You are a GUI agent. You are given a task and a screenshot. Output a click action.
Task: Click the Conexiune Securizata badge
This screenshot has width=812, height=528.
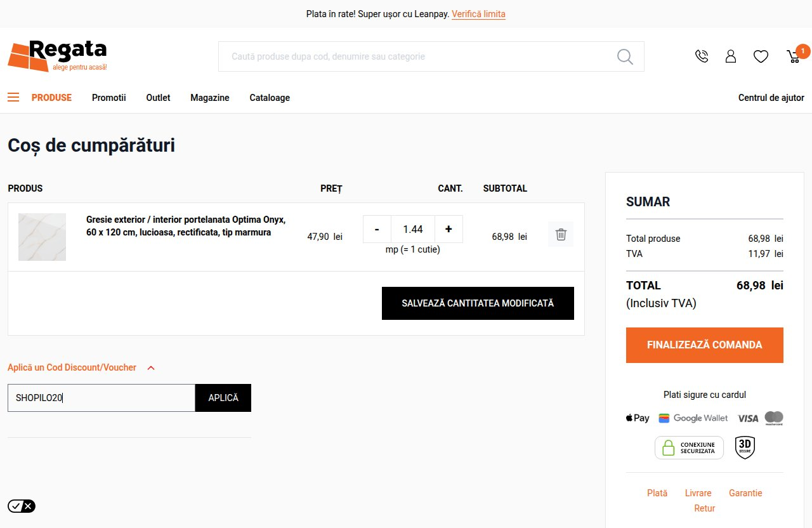coord(689,448)
